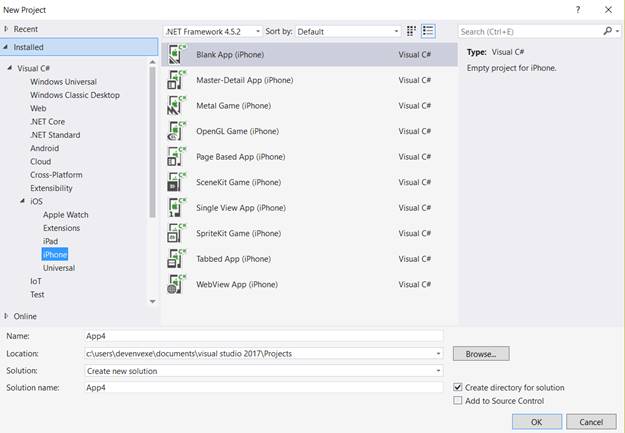Select the iPhone tree item
The height and width of the screenshot is (433, 625).
coord(55,254)
